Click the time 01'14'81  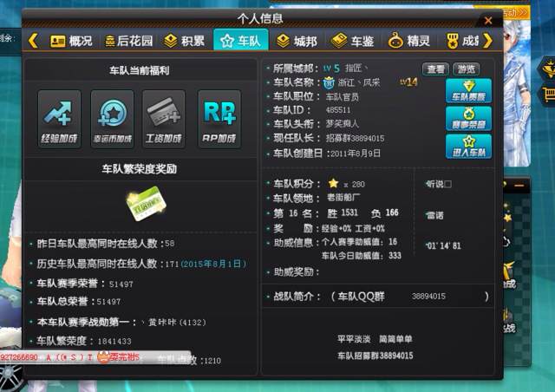(443, 245)
